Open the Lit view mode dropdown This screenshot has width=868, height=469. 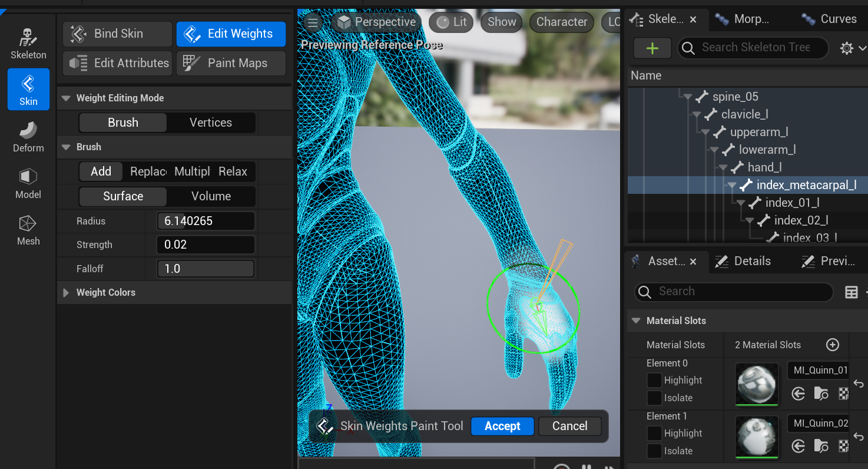pyautogui.click(x=451, y=22)
